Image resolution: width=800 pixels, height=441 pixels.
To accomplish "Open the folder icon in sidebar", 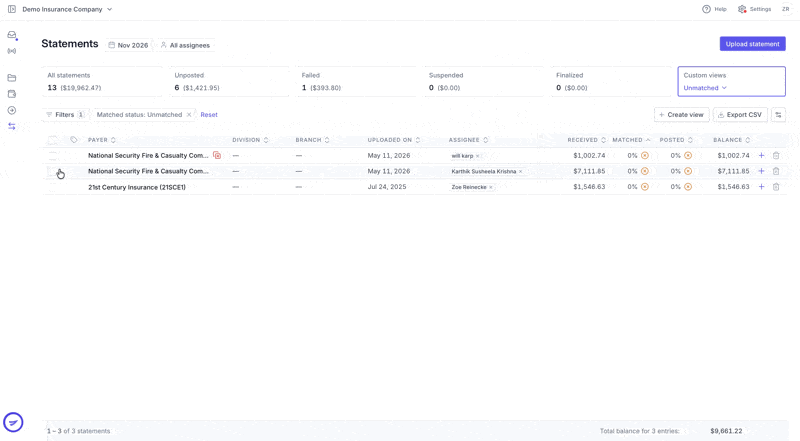I will tap(12, 78).
